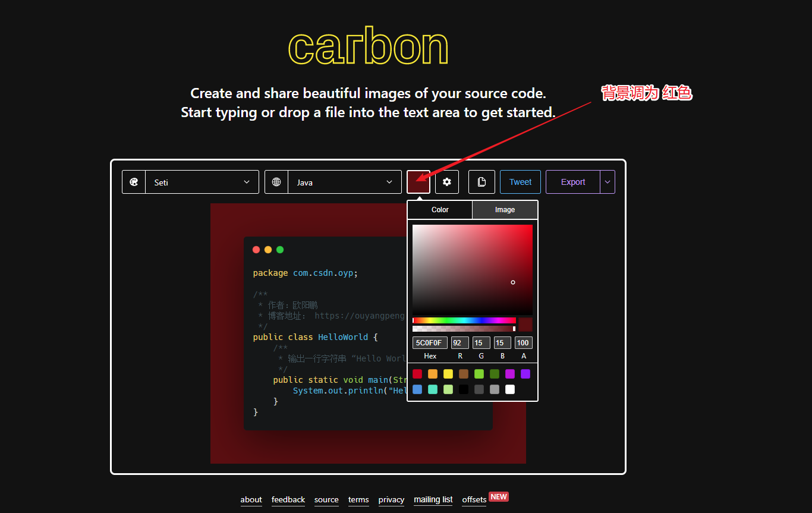Image resolution: width=812 pixels, height=513 pixels.
Task: Click the Export button
Action: [573, 182]
